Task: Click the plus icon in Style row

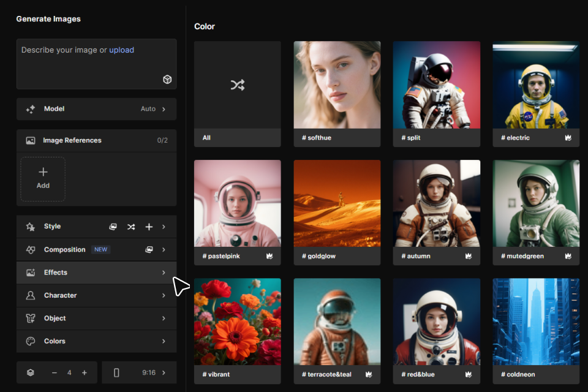Action: (149, 227)
